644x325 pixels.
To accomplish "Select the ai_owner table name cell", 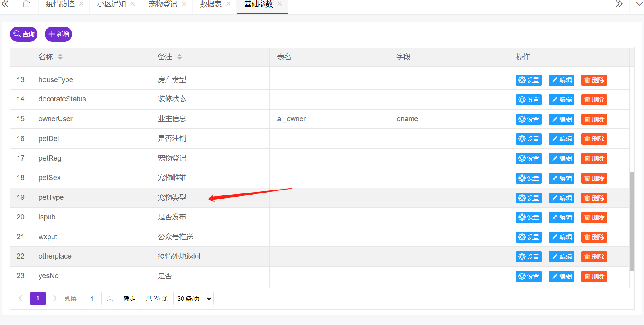I will pos(329,119).
